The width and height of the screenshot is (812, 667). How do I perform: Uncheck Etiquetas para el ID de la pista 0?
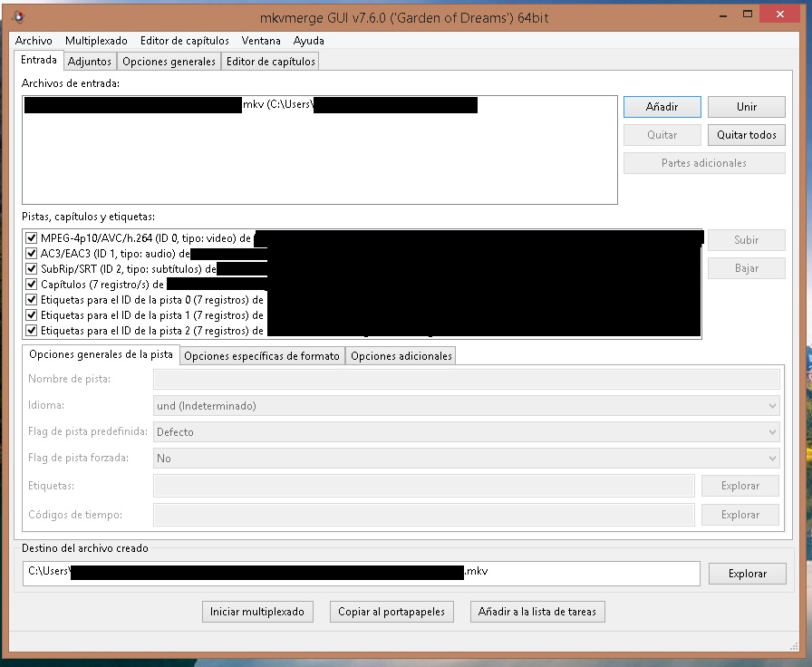(31, 299)
